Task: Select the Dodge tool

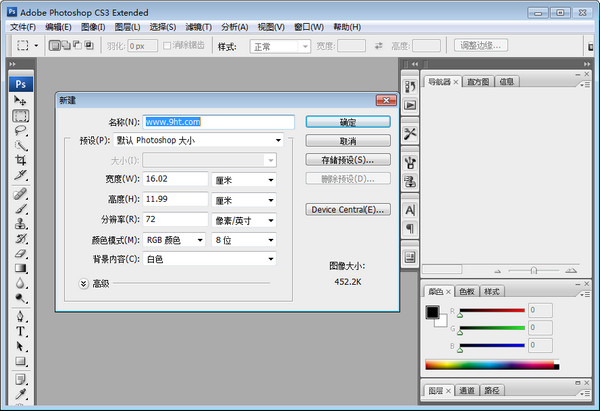Action: [x=20, y=298]
